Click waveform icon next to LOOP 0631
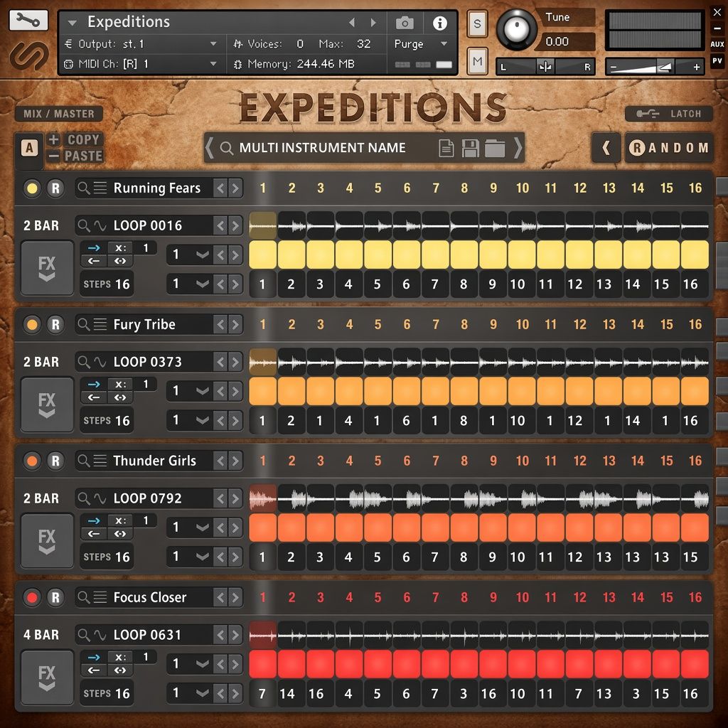 pyautogui.click(x=100, y=635)
